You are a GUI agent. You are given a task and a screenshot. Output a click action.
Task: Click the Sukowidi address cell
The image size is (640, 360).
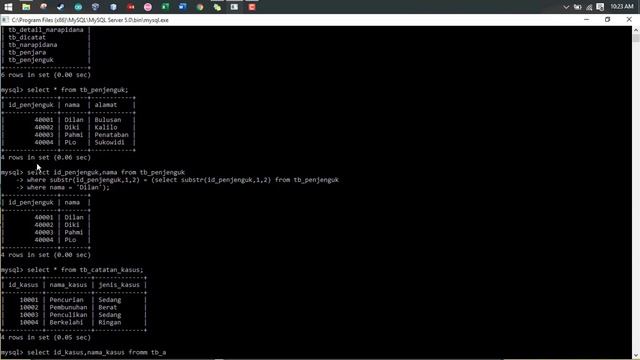pyautogui.click(x=109, y=142)
